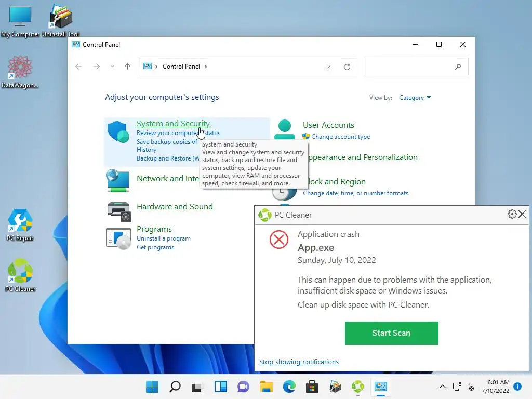Go forward in Control Panel navigation
The image size is (532, 399).
[x=96, y=66]
